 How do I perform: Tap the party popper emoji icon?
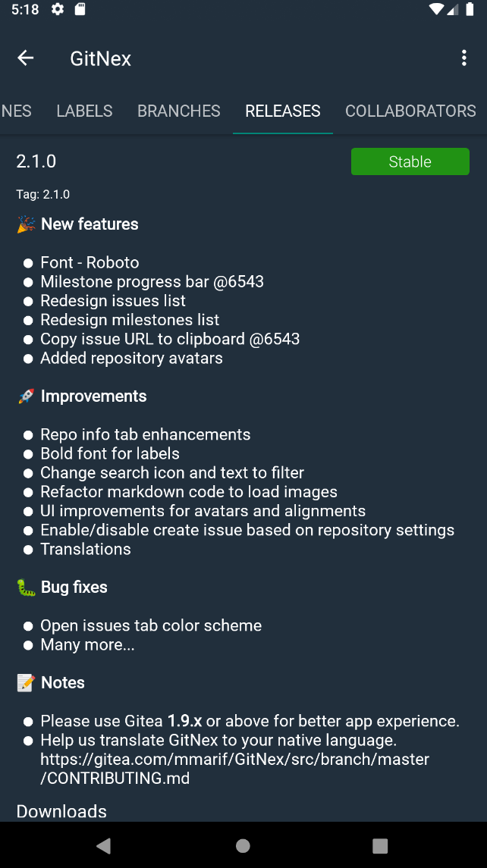tap(26, 224)
